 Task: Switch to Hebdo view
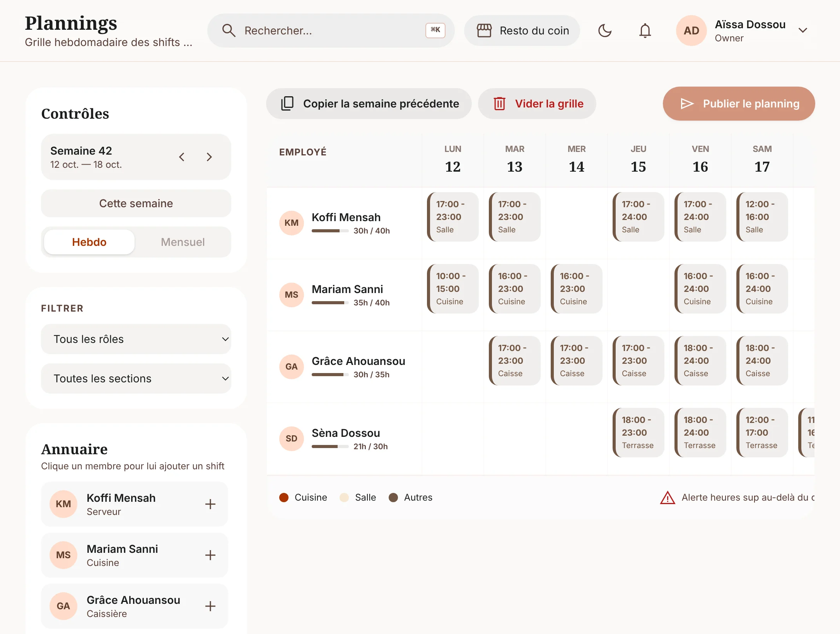pyautogui.click(x=89, y=242)
